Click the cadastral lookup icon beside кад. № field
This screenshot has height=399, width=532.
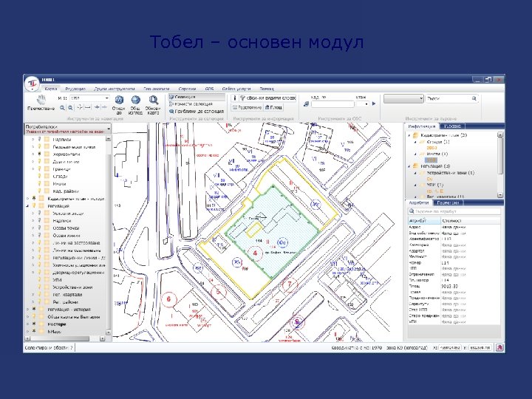307,104
